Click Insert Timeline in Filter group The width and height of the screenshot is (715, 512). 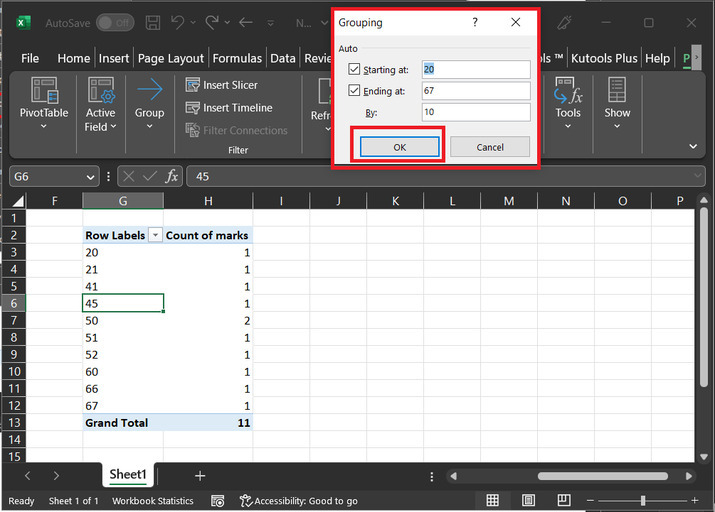(229, 108)
